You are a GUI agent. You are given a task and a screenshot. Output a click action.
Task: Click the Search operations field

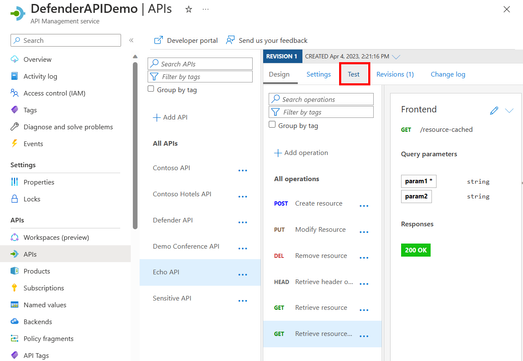tap(321, 99)
